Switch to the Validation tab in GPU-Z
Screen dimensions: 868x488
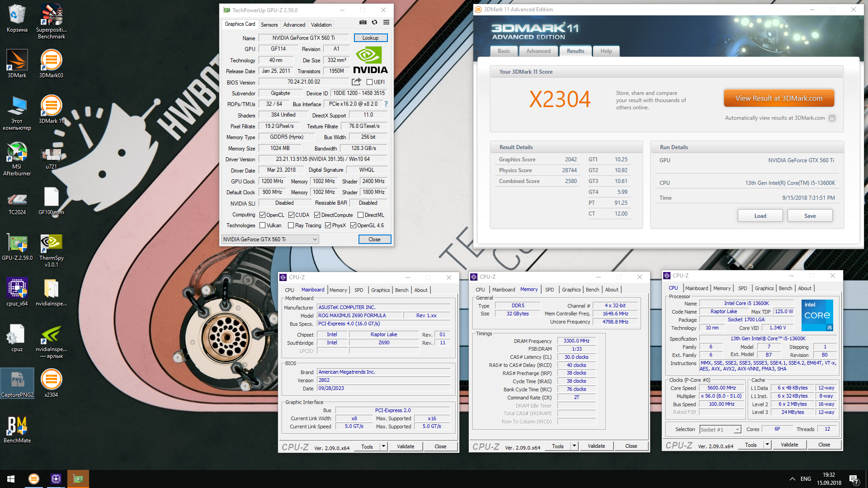[x=321, y=25]
